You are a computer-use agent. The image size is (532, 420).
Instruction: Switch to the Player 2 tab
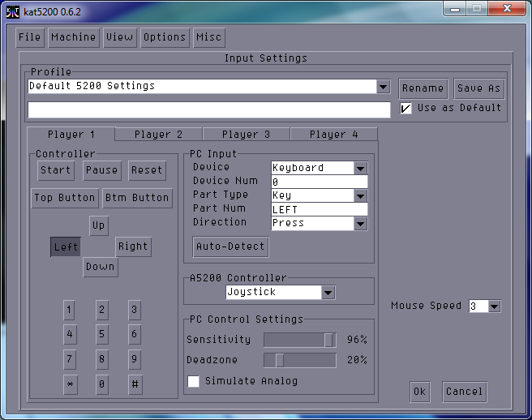(158, 135)
